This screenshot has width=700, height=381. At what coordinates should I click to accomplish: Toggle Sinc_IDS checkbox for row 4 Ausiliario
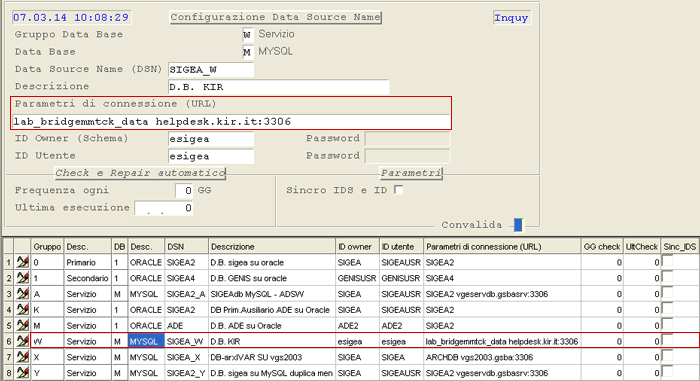click(x=667, y=308)
